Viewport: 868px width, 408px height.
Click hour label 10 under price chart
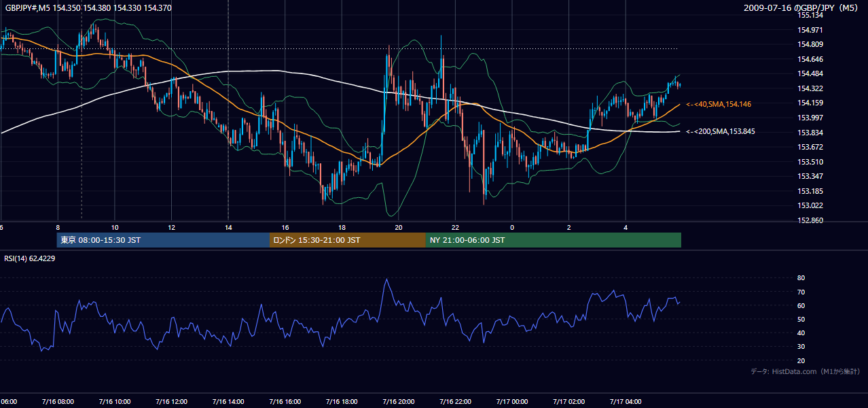115,228
